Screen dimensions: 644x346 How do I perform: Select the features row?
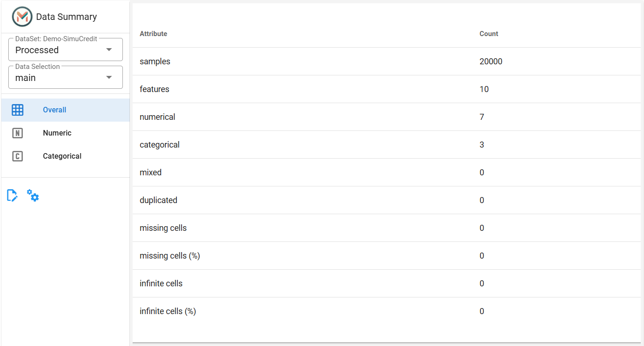[x=387, y=89]
